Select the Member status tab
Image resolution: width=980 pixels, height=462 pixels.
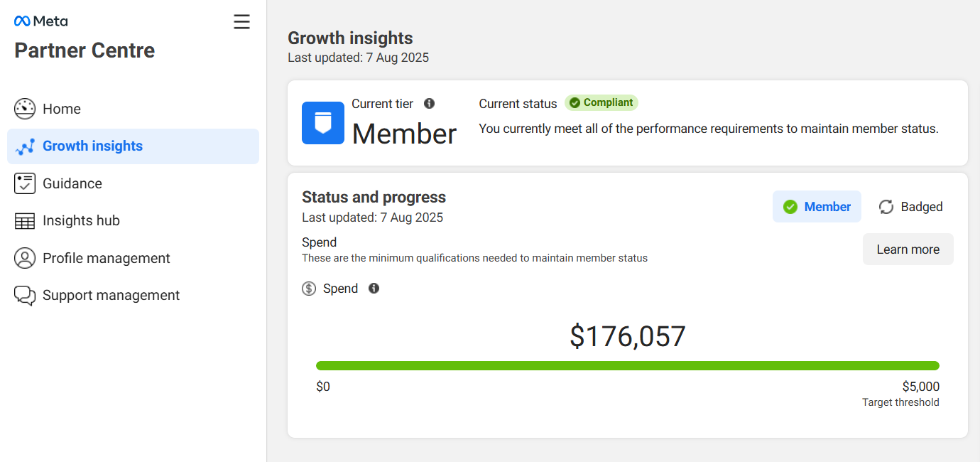817,207
